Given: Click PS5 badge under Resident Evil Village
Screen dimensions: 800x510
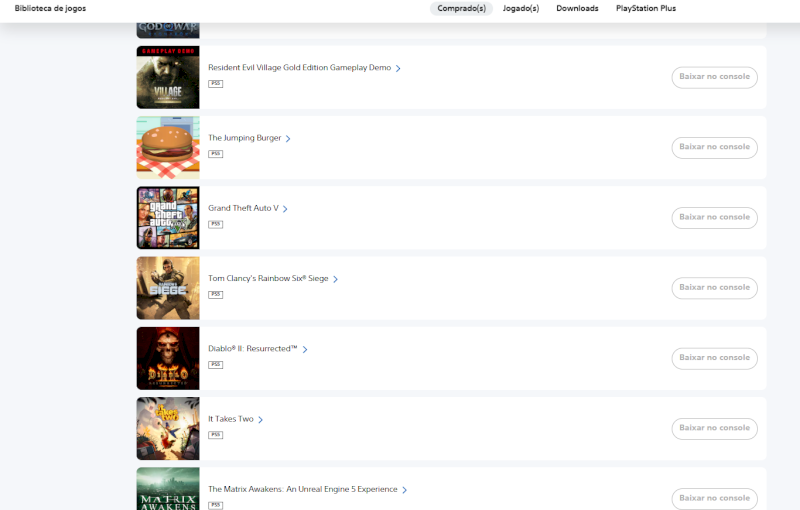Looking at the screenshot, I should pos(215,84).
